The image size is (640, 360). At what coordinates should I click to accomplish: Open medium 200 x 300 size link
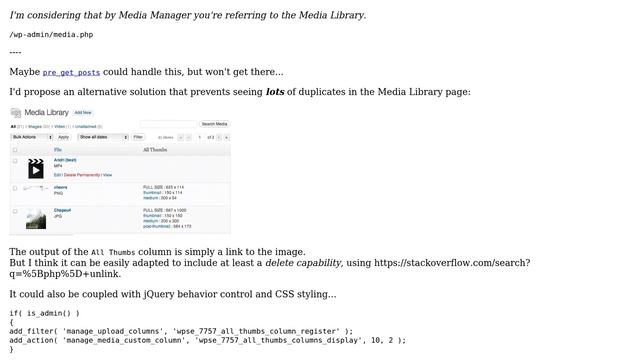click(161, 221)
